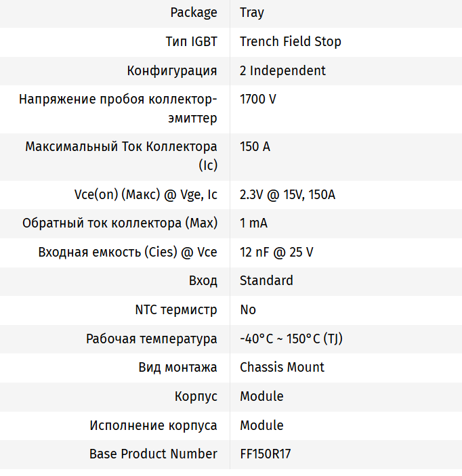The height and width of the screenshot is (476, 462).
Task: Click the Конфигурация label
Action: pyautogui.click(x=172, y=70)
